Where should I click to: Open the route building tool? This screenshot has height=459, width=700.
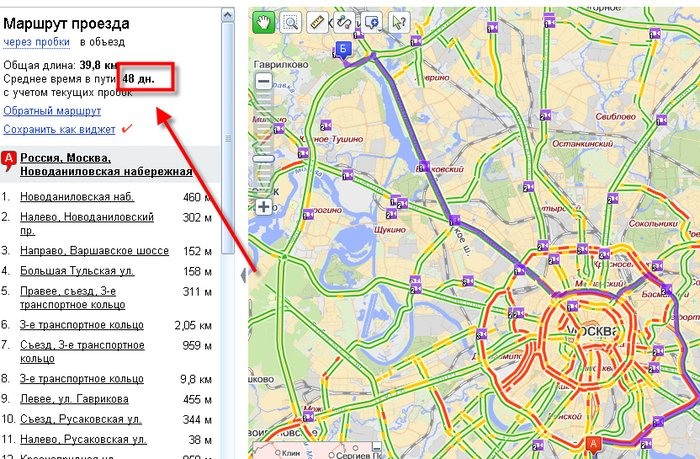coord(345,20)
